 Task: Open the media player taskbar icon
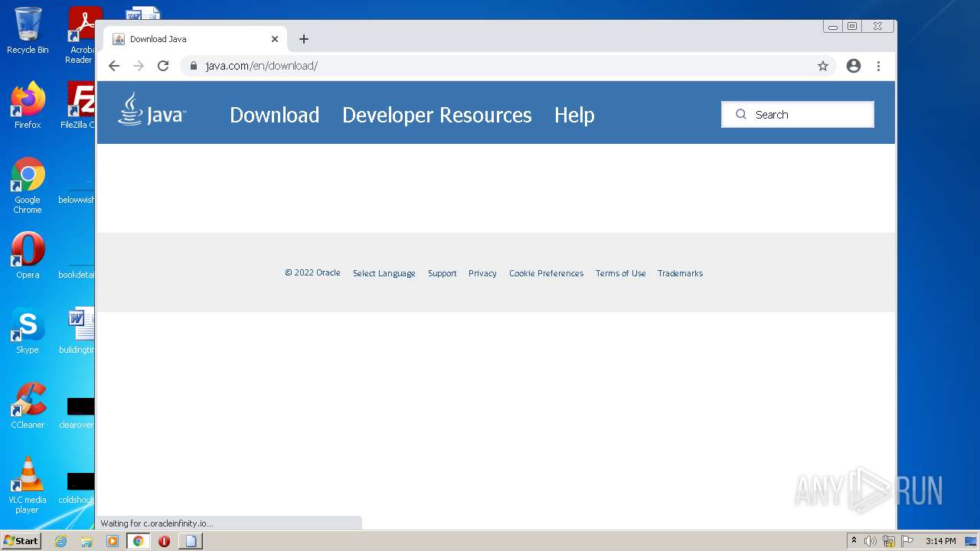pyautogui.click(x=113, y=541)
